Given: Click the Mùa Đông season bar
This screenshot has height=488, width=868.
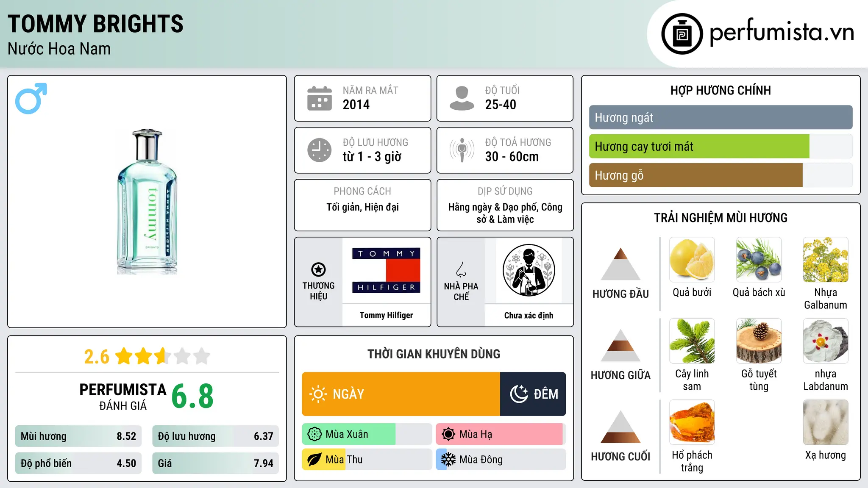Looking at the screenshot, I should coord(501,460).
